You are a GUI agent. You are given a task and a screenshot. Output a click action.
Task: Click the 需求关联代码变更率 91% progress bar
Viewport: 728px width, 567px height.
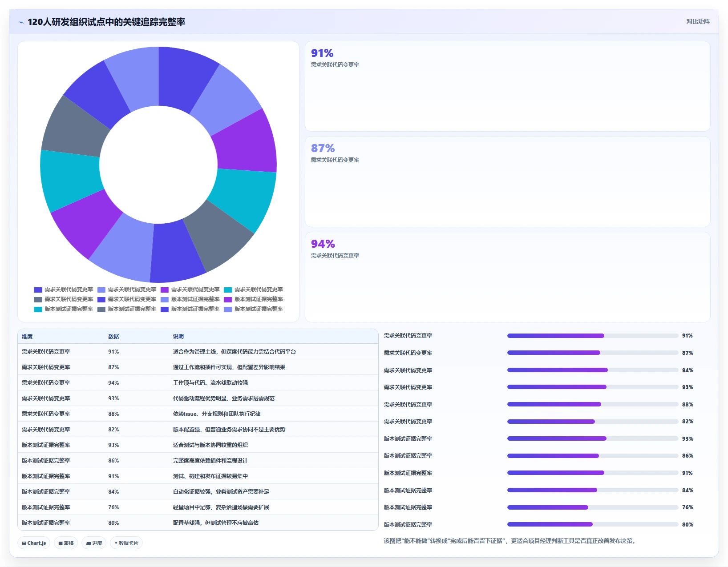click(593, 336)
